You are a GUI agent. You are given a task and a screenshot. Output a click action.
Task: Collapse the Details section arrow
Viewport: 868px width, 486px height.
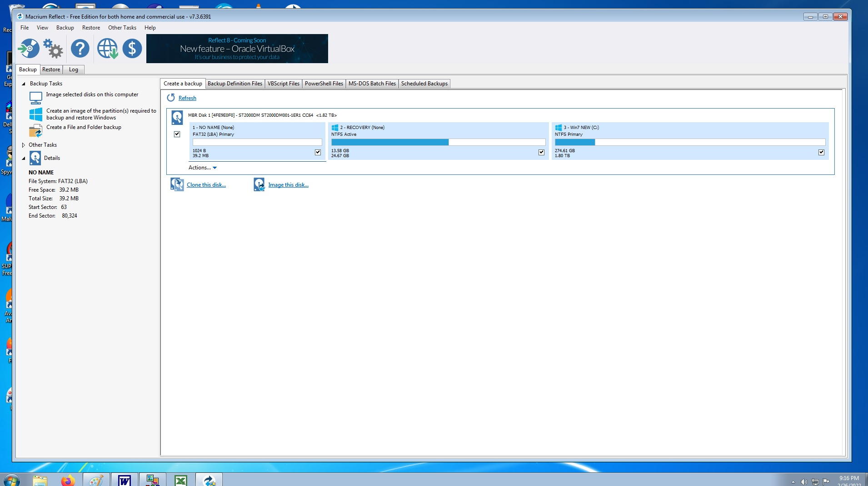[x=24, y=158]
